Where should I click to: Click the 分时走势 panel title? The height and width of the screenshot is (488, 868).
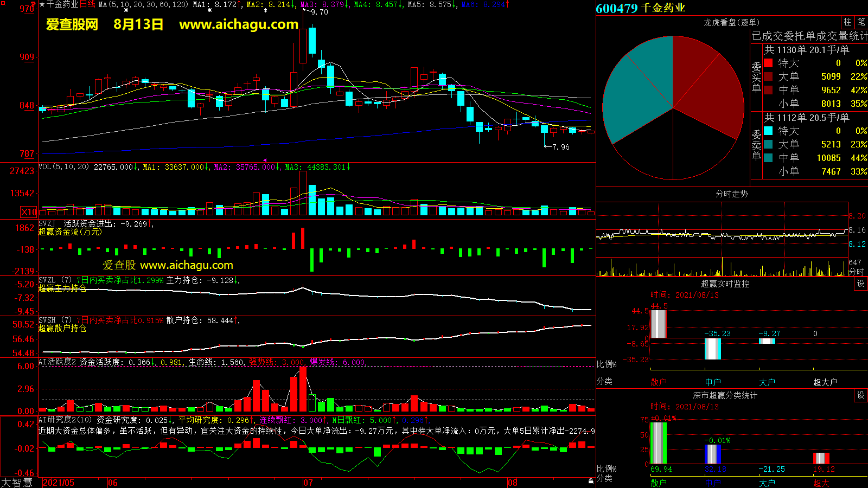731,194
